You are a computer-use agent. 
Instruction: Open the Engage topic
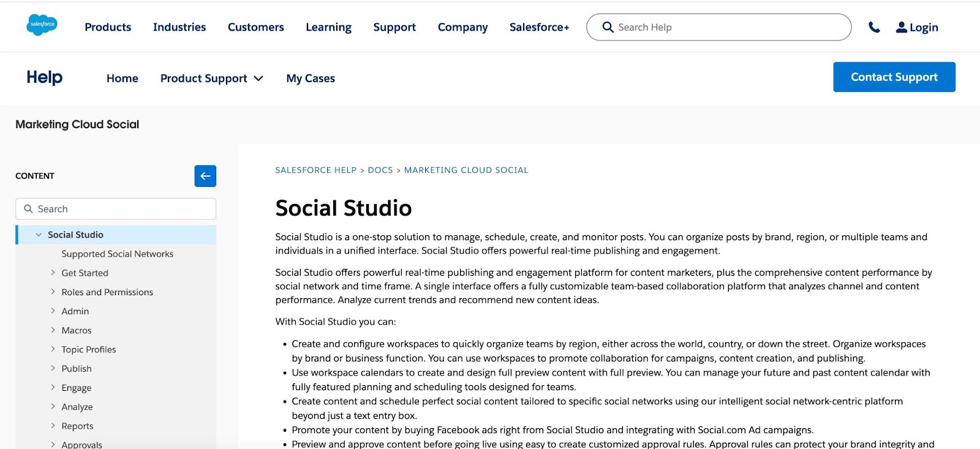click(x=76, y=388)
